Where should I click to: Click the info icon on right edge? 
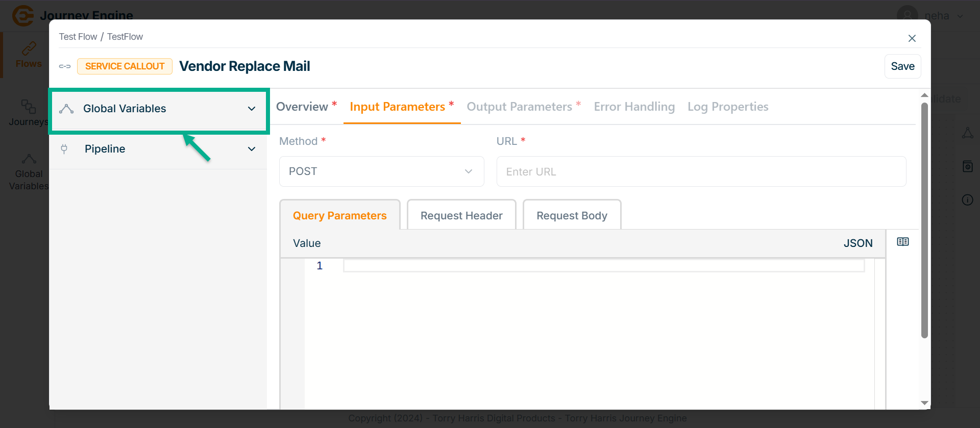coord(967,200)
